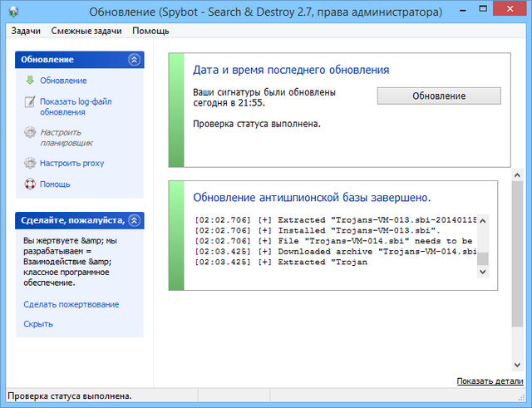The height and width of the screenshot is (408, 532).
Task: Click the Показать детали link
Action: coord(490,381)
